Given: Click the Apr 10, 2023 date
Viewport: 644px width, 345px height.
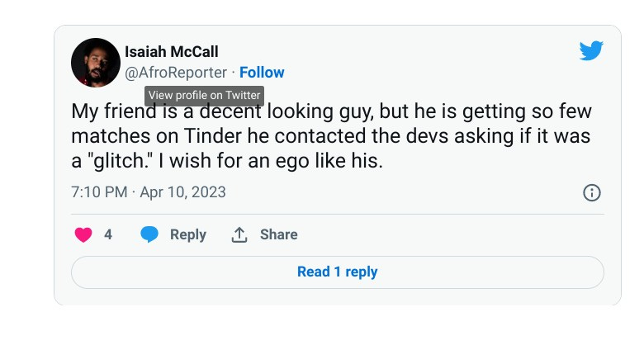Looking at the screenshot, I should coord(182,192).
